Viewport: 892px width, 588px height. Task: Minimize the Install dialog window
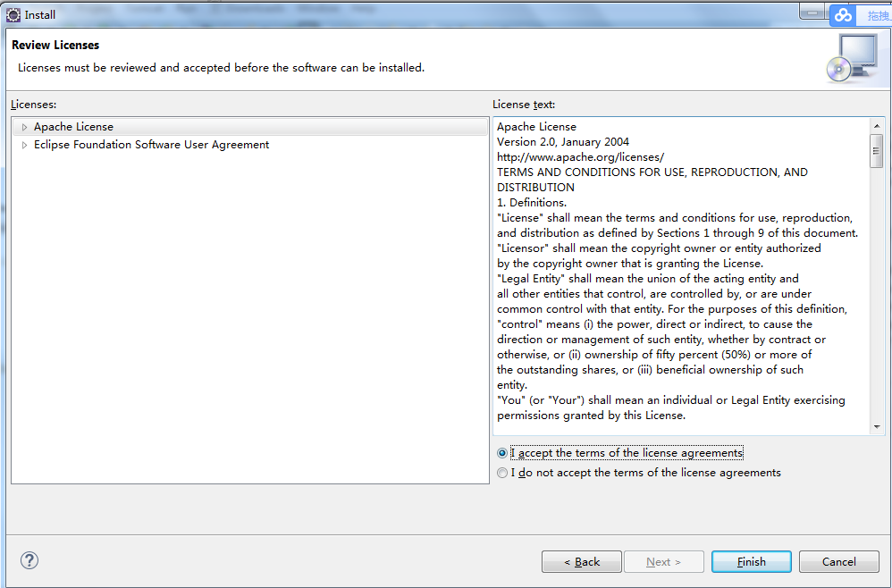(812, 12)
